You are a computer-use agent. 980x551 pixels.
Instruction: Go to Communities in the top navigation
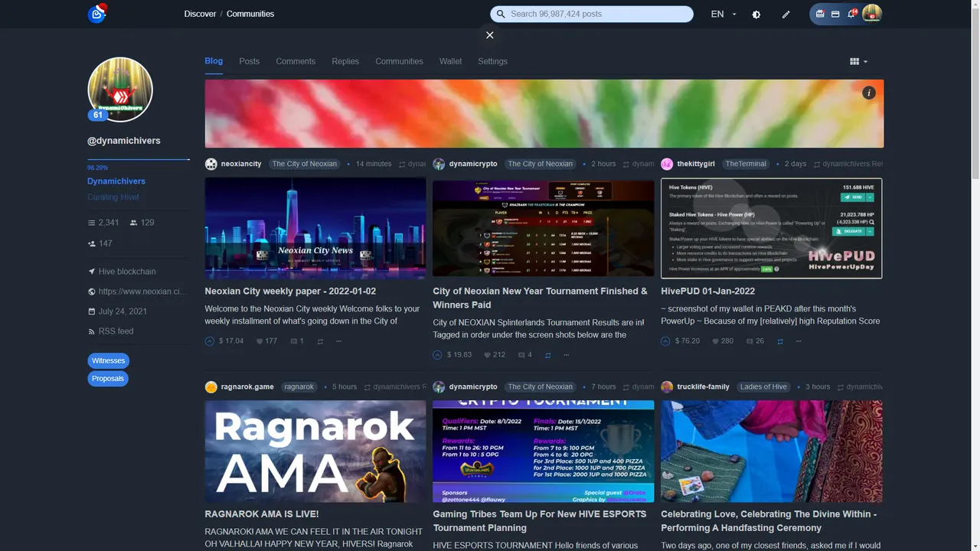click(x=250, y=14)
